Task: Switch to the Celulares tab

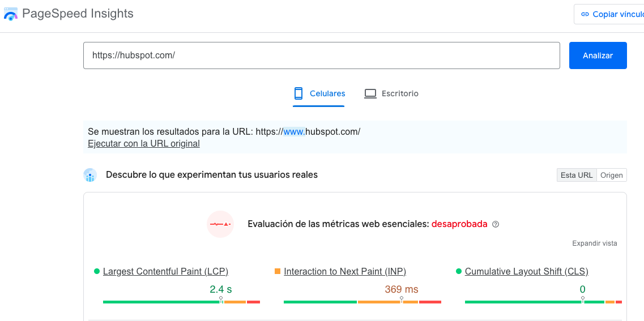Action: point(319,93)
